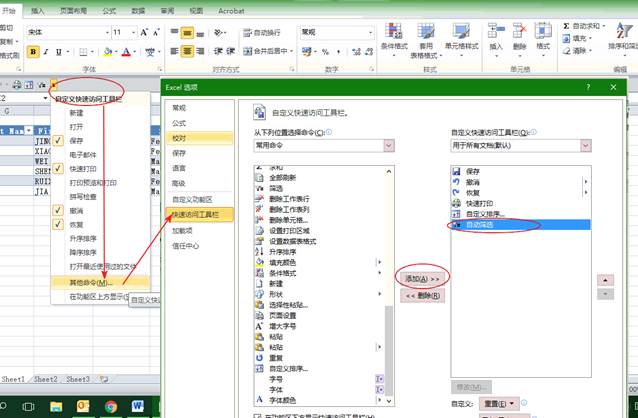
Task: Toggle the 撤消 menu checkmark
Action: click(x=59, y=211)
